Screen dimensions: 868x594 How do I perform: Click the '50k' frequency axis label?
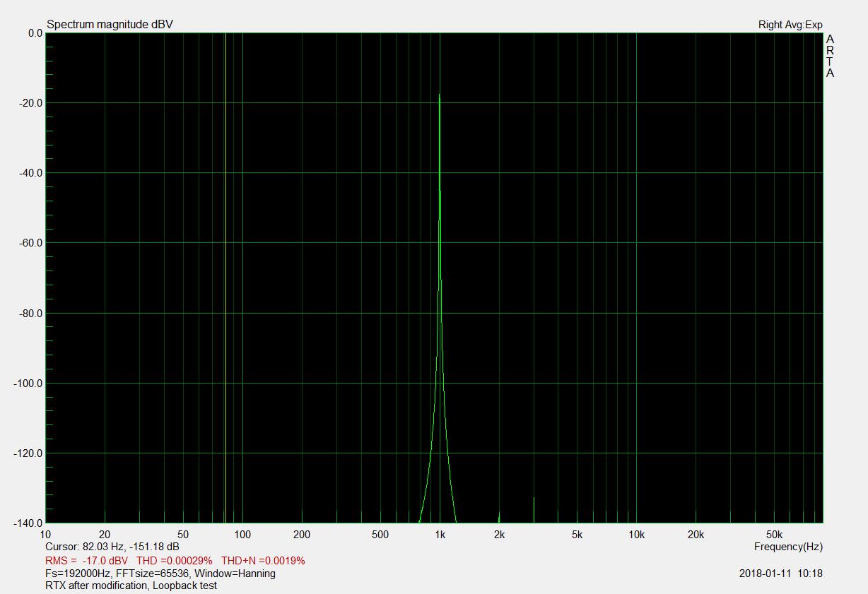775,535
